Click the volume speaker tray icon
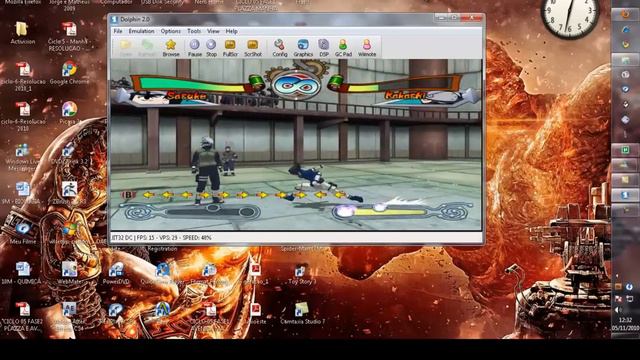The image size is (640, 360). (617, 310)
